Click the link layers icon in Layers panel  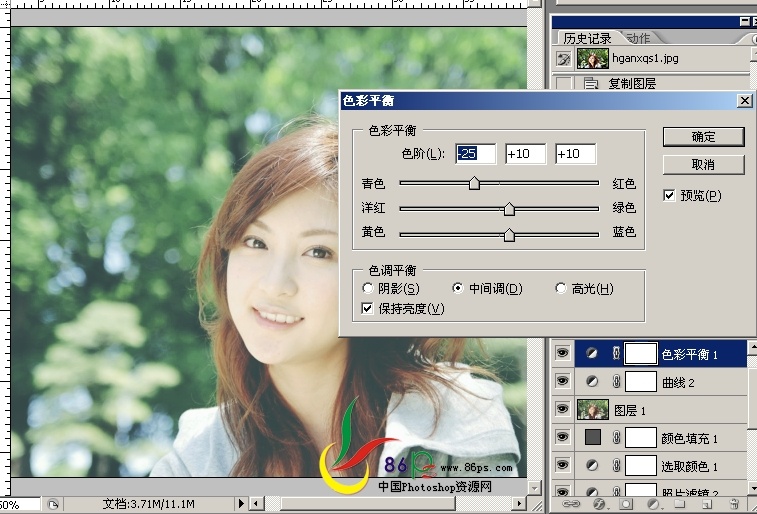pyautogui.click(x=571, y=504)
